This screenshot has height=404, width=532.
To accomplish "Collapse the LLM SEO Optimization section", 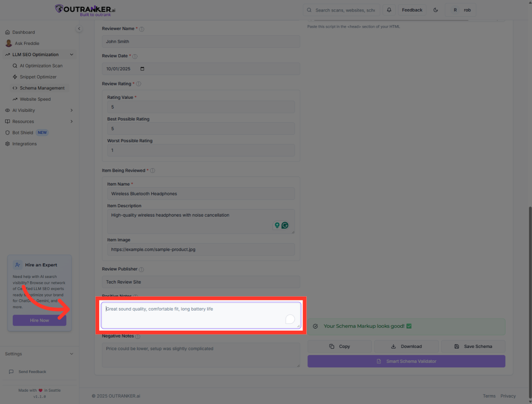I will pyautogui.click(x=39, y=55).
